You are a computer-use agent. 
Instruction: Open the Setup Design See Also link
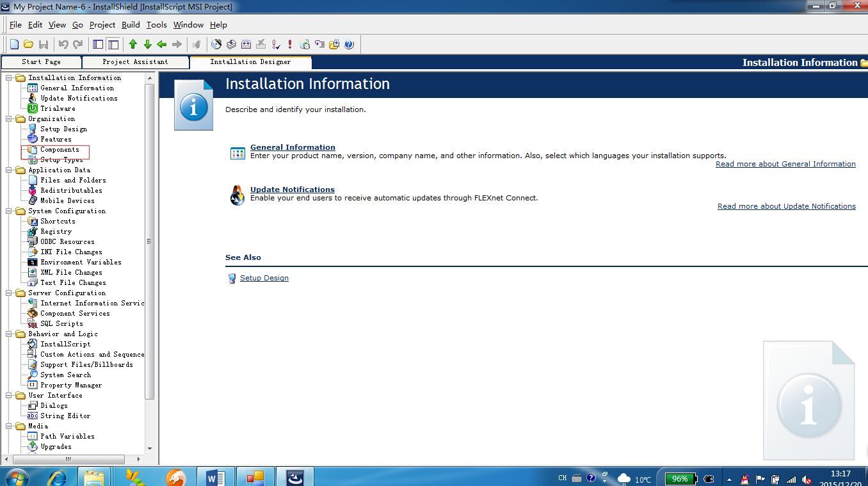[x=264, y=278]
